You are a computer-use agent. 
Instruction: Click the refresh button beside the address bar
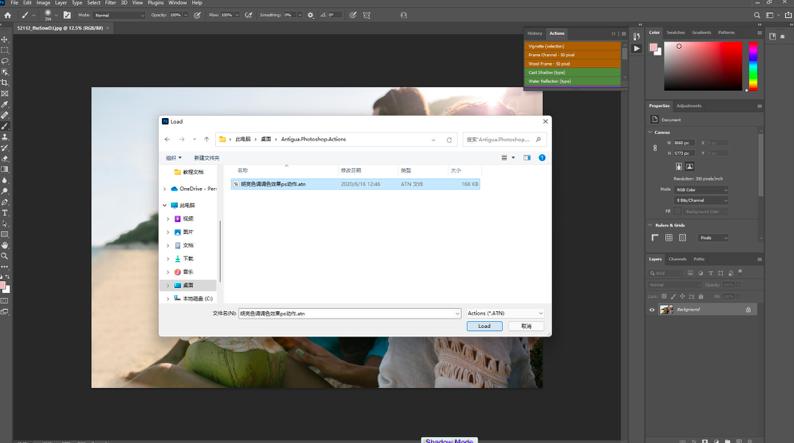click(450, 140)
